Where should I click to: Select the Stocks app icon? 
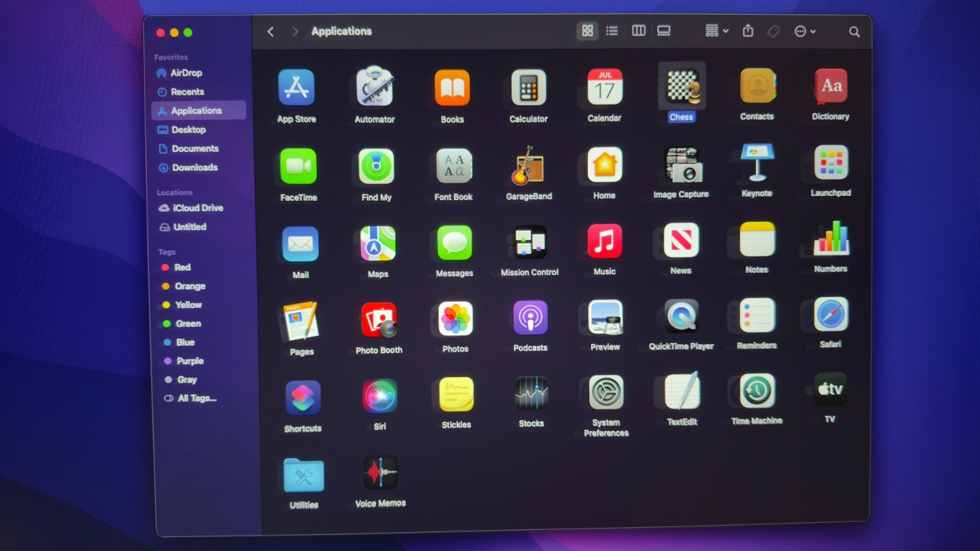(x=531, y=393)
